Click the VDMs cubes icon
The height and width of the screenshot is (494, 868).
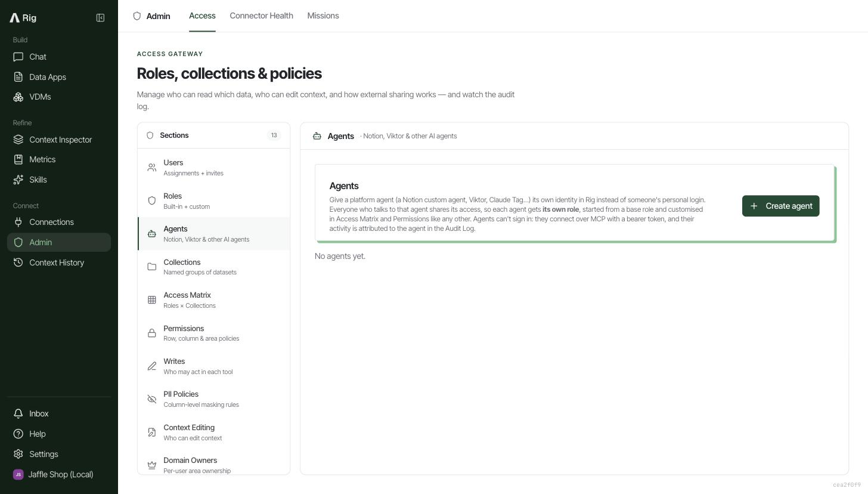pyautogui.click(x=18, y=97)
